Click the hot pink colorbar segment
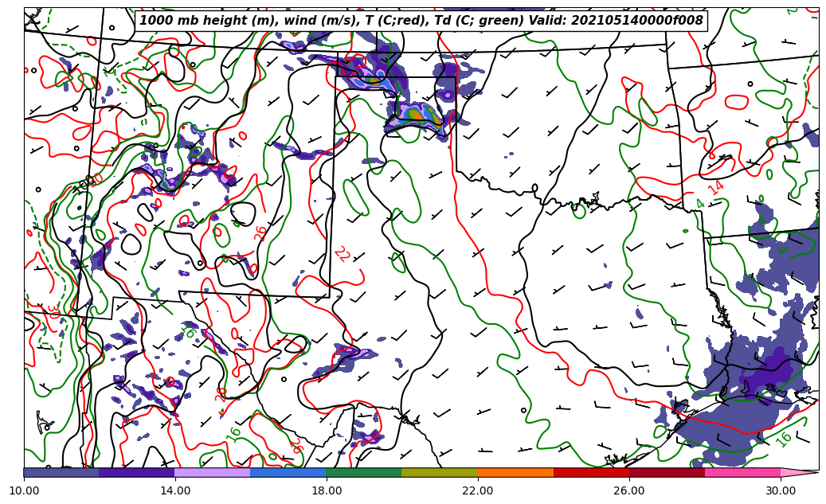Viewport: 826px width, 504px height. 742,472
